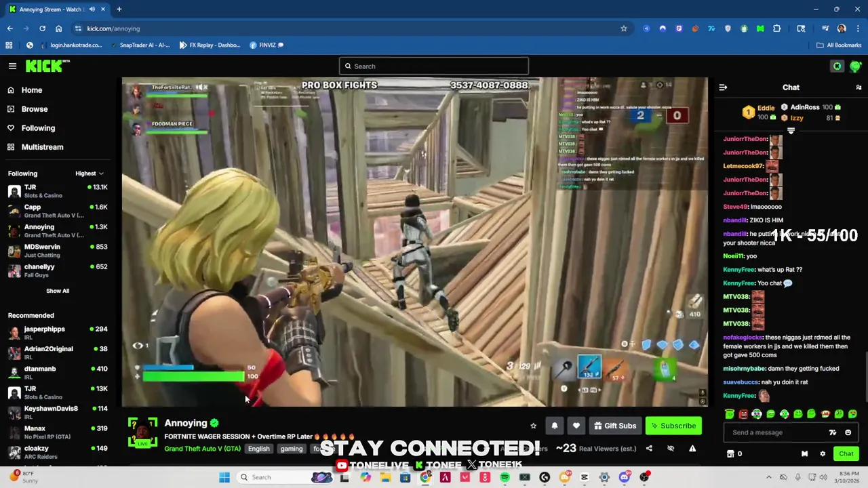
Task: Open SnapTrader AI bookmark
Action: 140,45
